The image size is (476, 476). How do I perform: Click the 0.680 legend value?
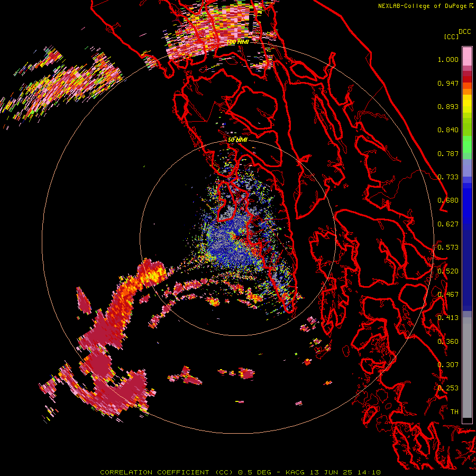pyautogui.click(x=448, y=200)
